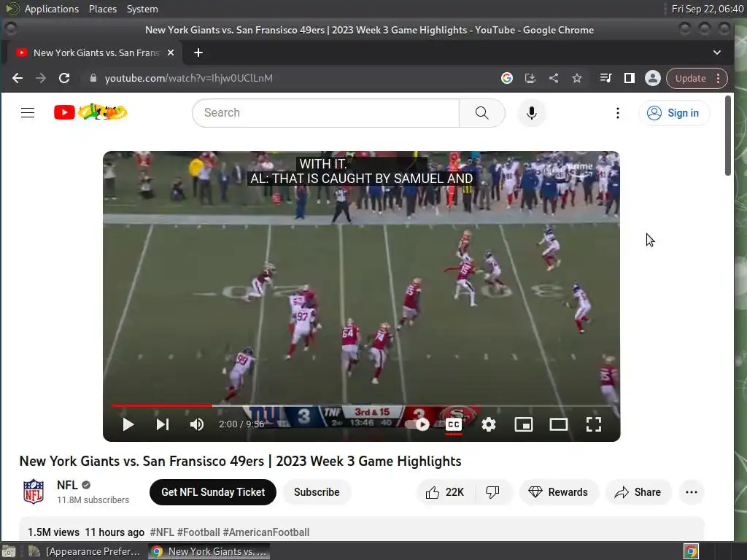Click Chrome icon in bottom-right tray
Image resolution: width=747 pixels, height=560 pixels.
tap(692, 551)
